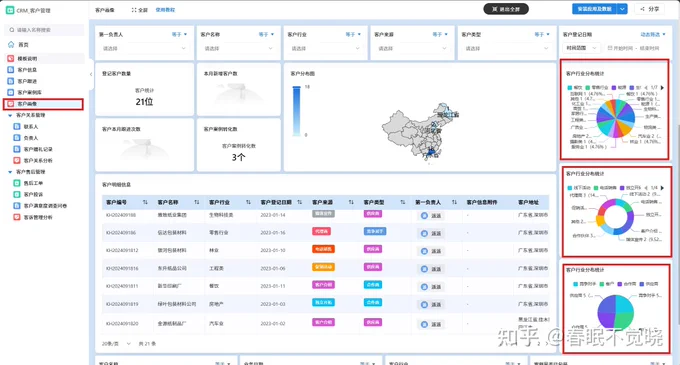Viewport: 680px width, 365px height.
Task: Open 等于 operator dropdown for 第一负责人
Action: pyautogui.click(x=180, y=34)
